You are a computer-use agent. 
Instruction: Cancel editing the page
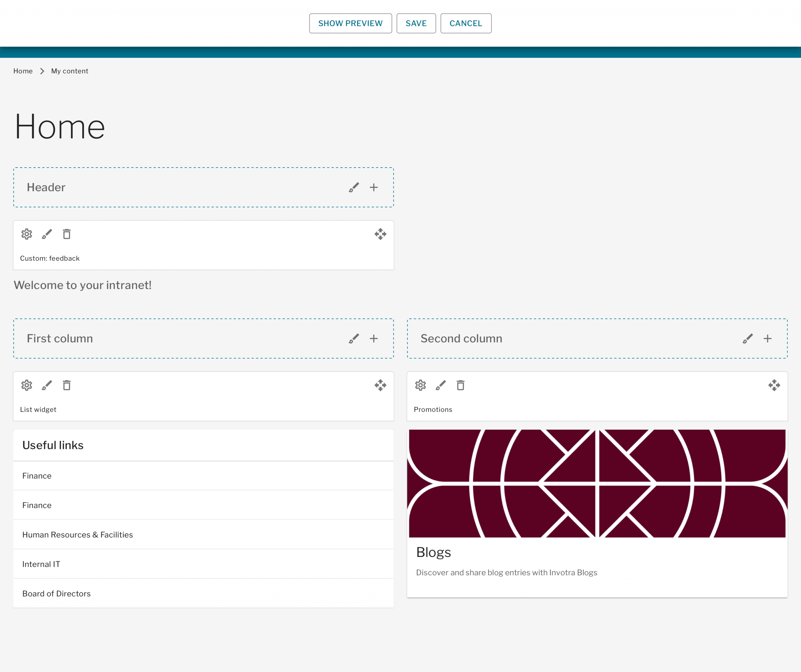[466, 23]
